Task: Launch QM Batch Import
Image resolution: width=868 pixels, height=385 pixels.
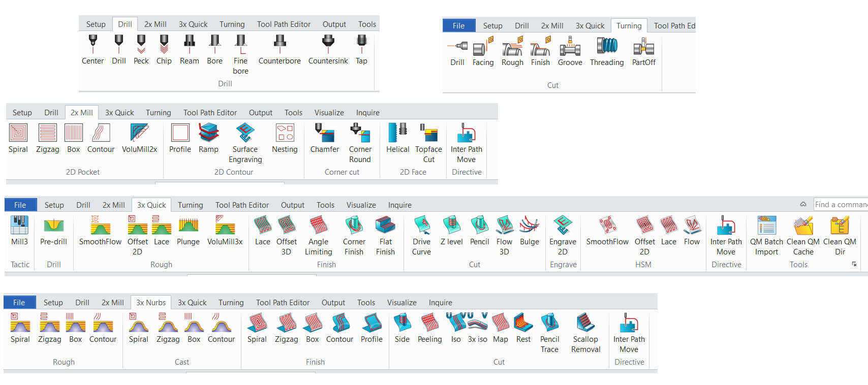Action: point(766,236)
